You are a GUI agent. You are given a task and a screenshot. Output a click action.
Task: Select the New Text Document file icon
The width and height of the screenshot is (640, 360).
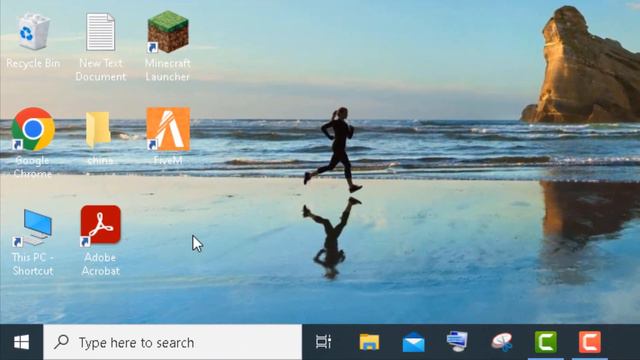tap(100, 32)
